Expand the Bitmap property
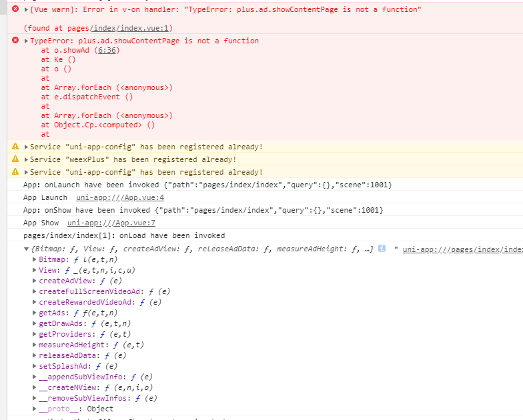Viewport: 523px width, 420px height. coord(35,259)
